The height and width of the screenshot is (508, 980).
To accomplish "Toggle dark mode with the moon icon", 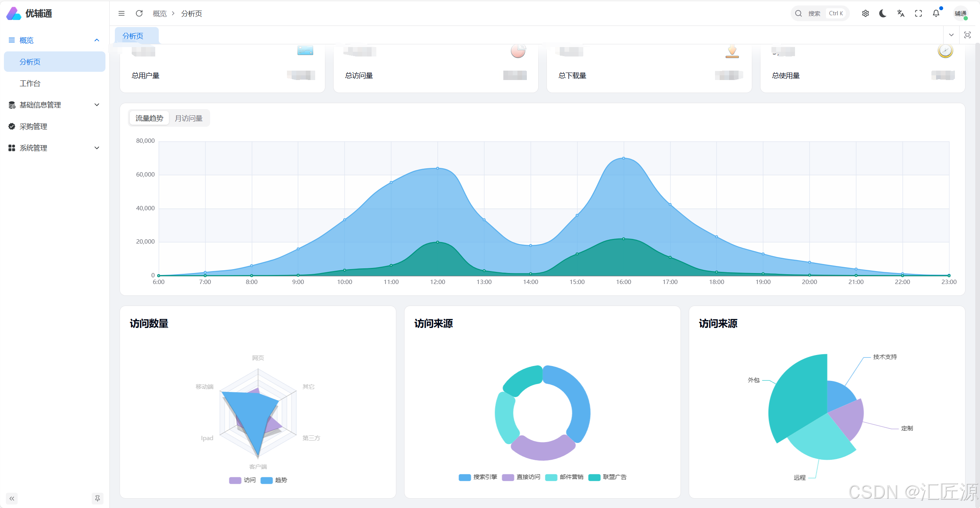I will [883, 13].
